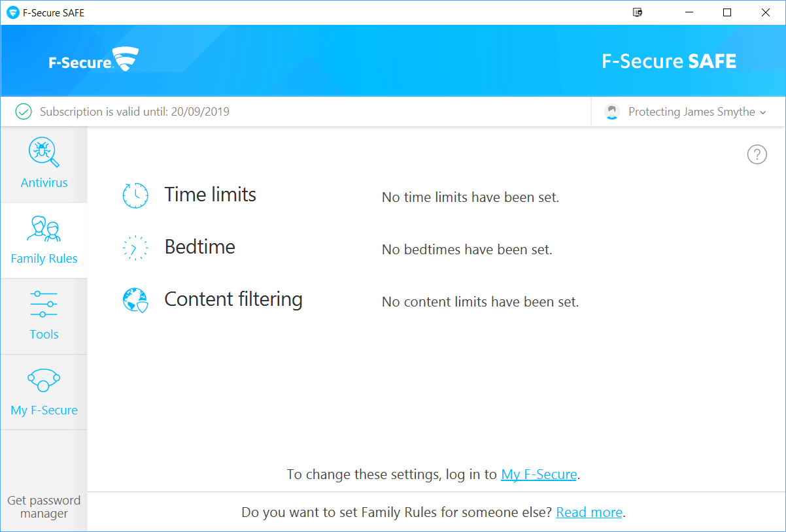Viewport: 786px width, 532px height.
Task: Follow the Read more link
Action: [589, 512]
